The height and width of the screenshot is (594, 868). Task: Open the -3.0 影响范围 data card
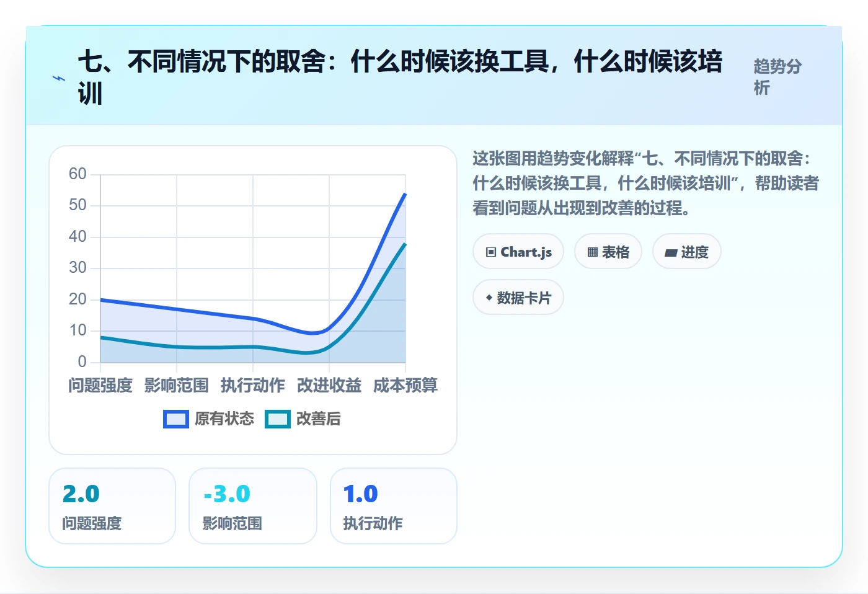(x=253, y=506)
